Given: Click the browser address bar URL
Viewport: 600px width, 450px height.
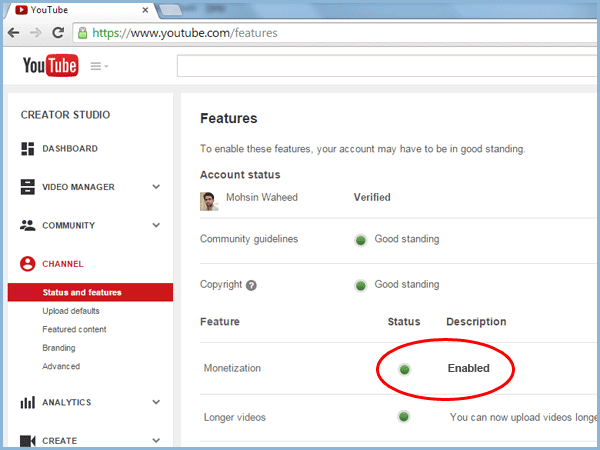Looking at the screenshot, I should 185,33.
